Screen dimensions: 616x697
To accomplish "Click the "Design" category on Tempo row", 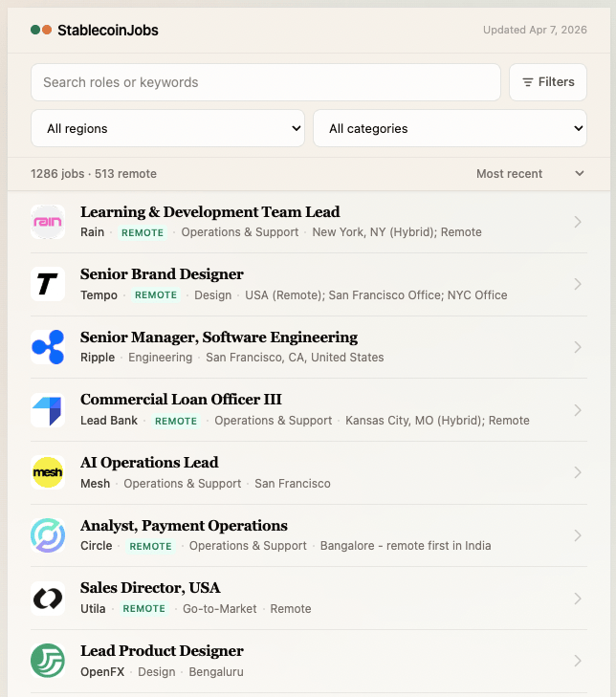I will coord(212,295).
